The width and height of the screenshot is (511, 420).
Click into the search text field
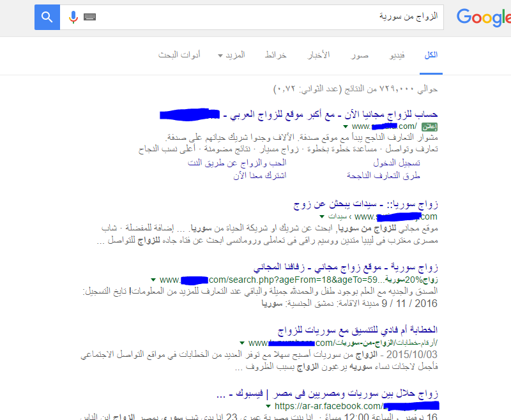pyautogui.click(x=256, y=17)
